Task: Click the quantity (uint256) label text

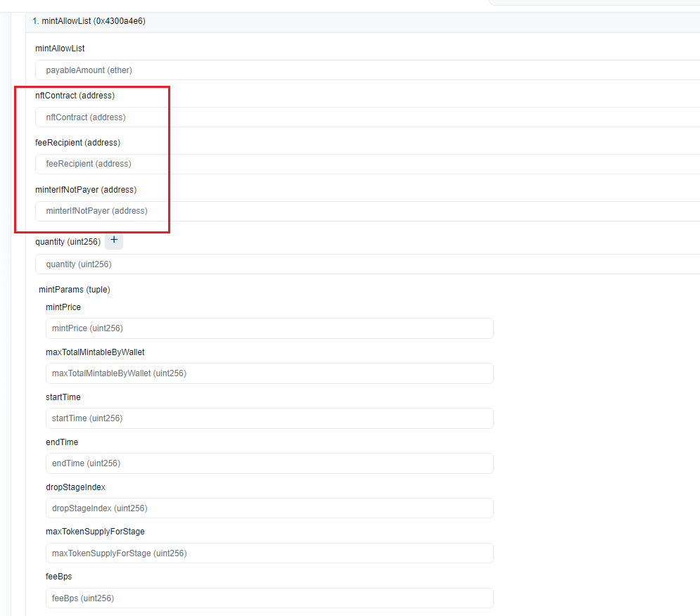Action: (68, 242)
